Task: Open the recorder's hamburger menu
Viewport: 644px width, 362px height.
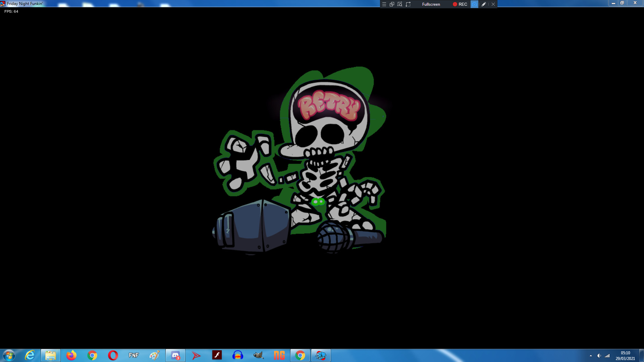Action: [x=384, y=4]
